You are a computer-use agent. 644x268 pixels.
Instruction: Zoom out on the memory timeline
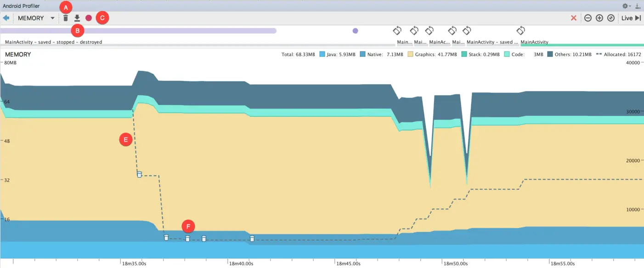[x=588, y=17]
